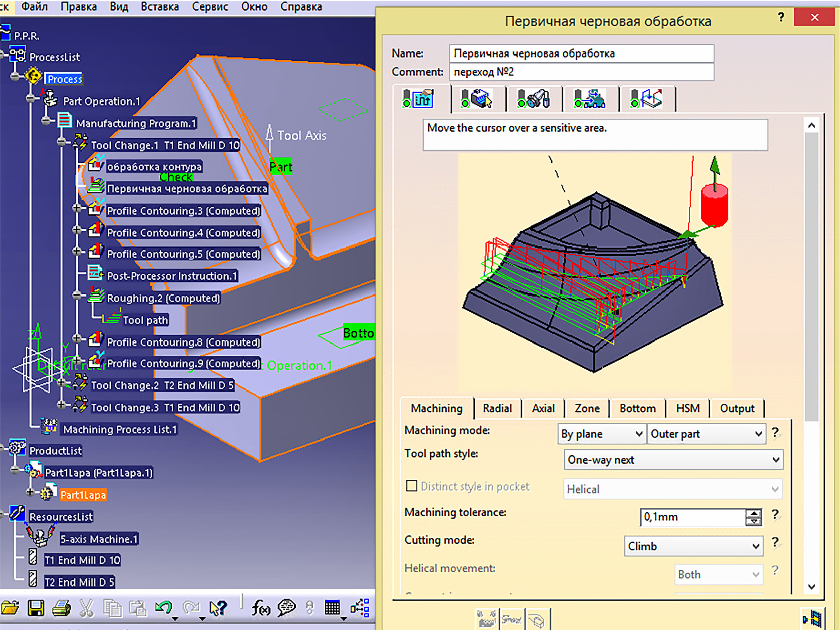Open the macros tab icon
This screenshot has width=840, height=630.
click(646, 99)
